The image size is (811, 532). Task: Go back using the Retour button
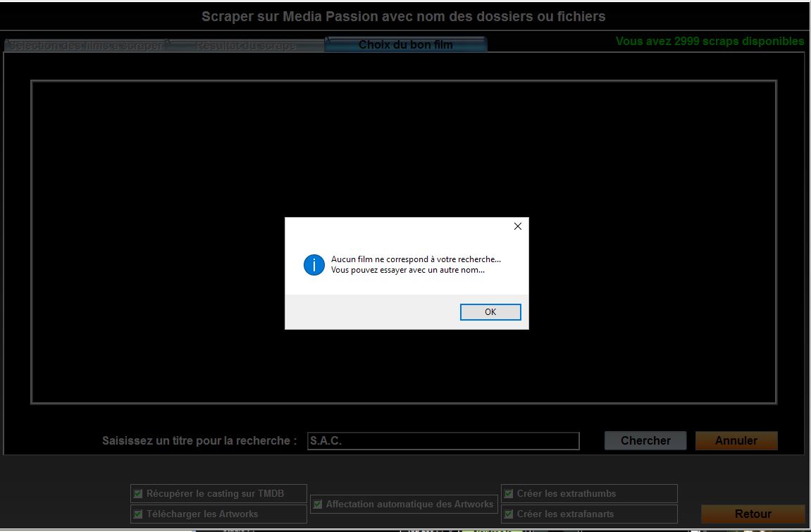coord(753,514)
